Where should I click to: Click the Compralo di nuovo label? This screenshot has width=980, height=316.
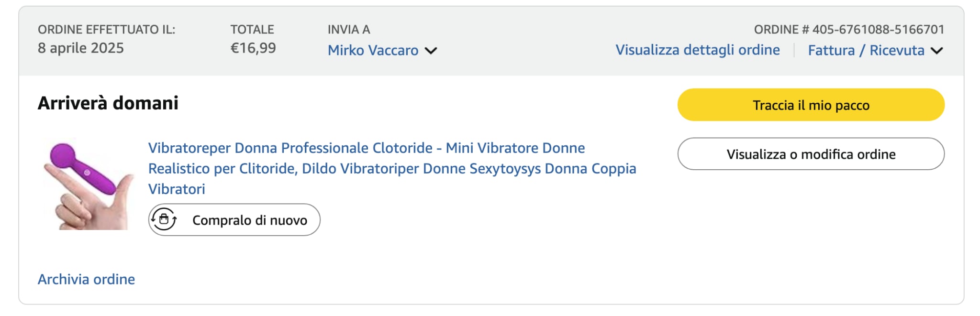coord(249,220)
